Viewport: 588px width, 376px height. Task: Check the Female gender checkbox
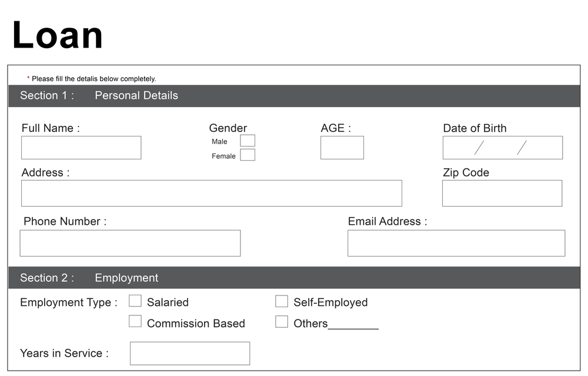click(x=248, y=155)
